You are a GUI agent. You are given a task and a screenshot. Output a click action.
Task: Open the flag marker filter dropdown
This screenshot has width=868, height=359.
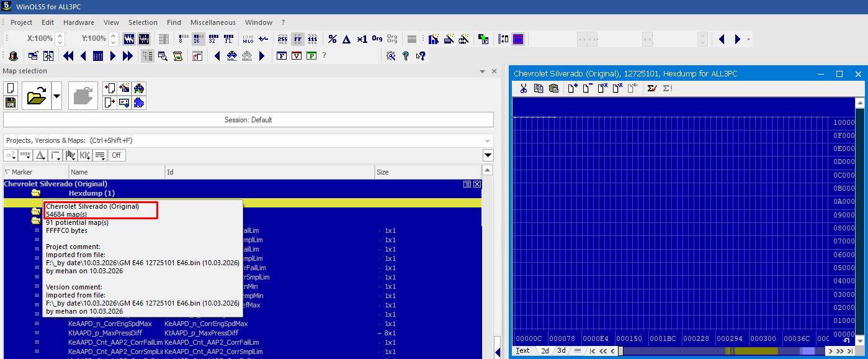pos(70,155)
